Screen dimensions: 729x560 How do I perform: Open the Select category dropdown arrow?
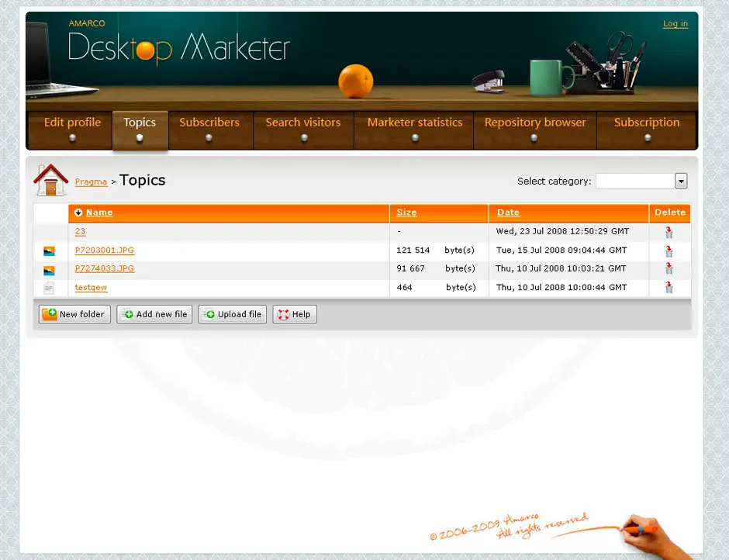(x=681, y=181)
